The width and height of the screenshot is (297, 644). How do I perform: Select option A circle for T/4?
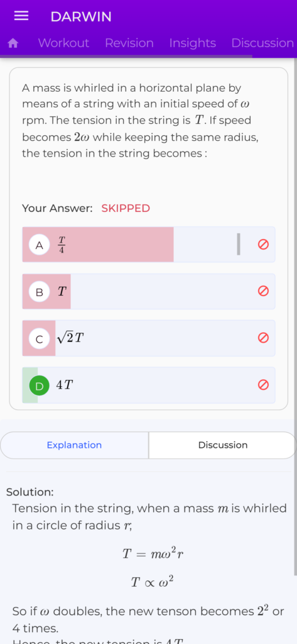[40, 245]
